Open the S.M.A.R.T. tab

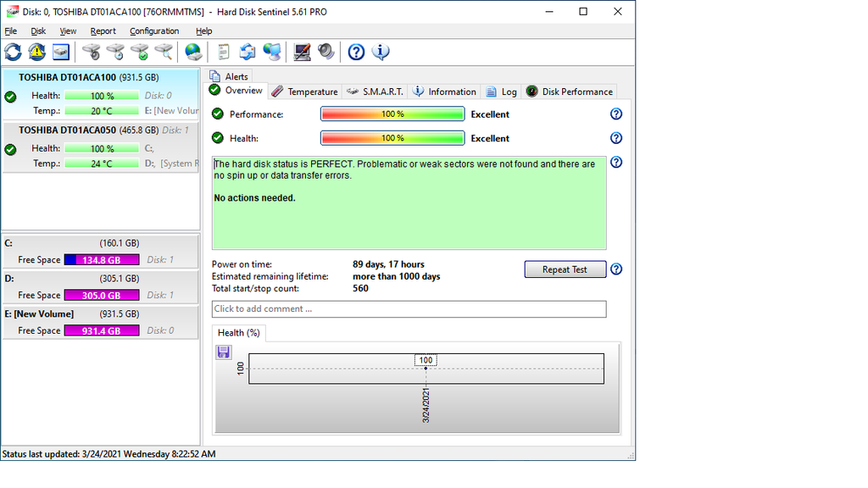coord(376,91)
